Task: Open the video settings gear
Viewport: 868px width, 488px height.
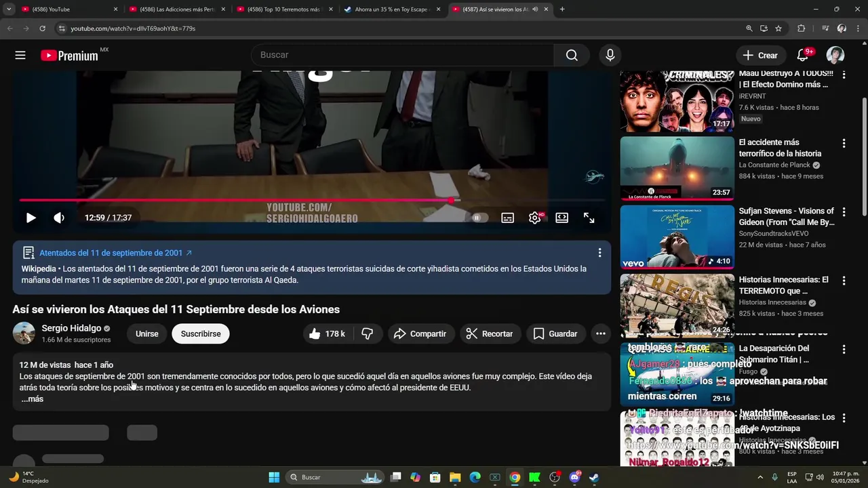Action: [535, 218]
